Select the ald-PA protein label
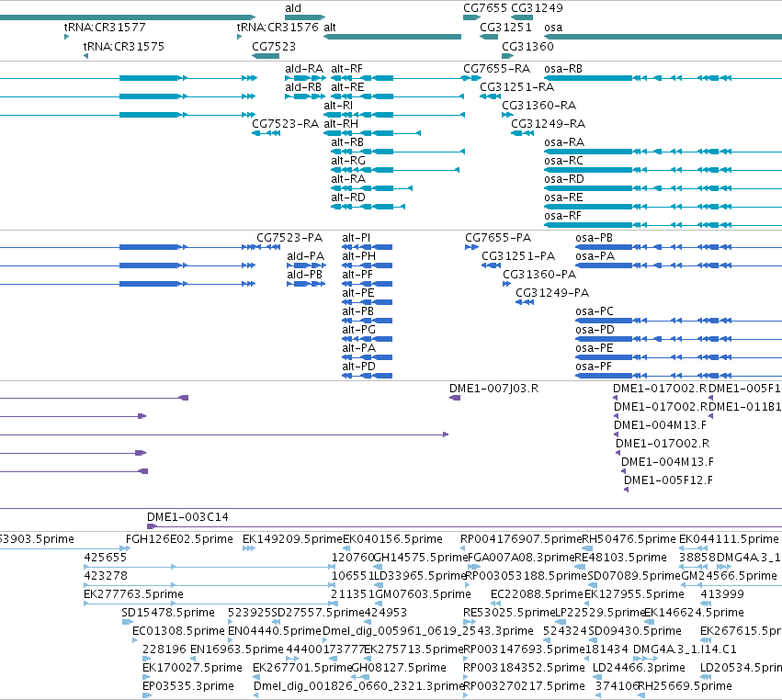 click(x=306, y=255)
